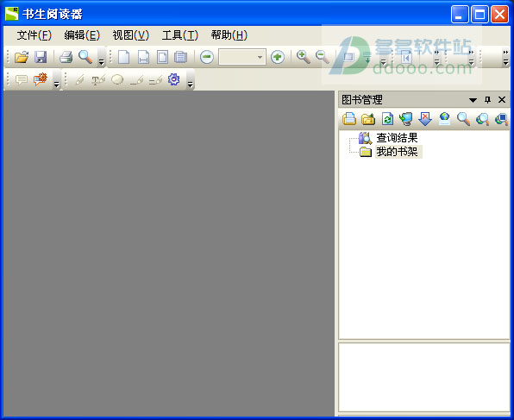Click the green plus zoom-in circle button

coord(278,57)
